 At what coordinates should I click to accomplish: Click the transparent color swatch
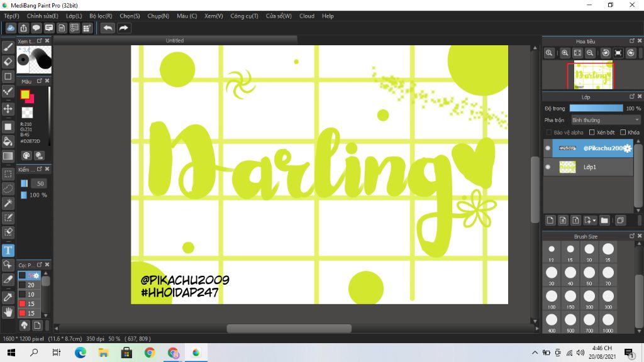click(x=27, y=112)
